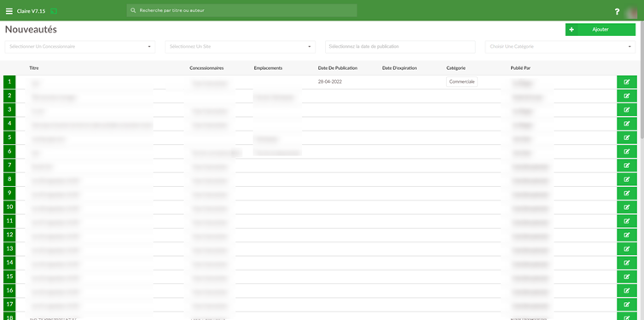
Task: Edit row 10 with the pencil icon
Action: [x=627, y=207]
